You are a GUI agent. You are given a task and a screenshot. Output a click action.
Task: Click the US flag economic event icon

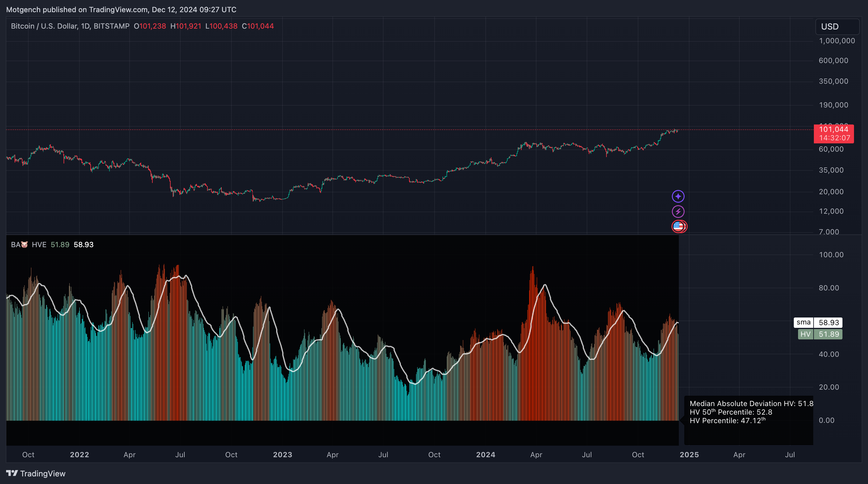(x=679, y=226)
